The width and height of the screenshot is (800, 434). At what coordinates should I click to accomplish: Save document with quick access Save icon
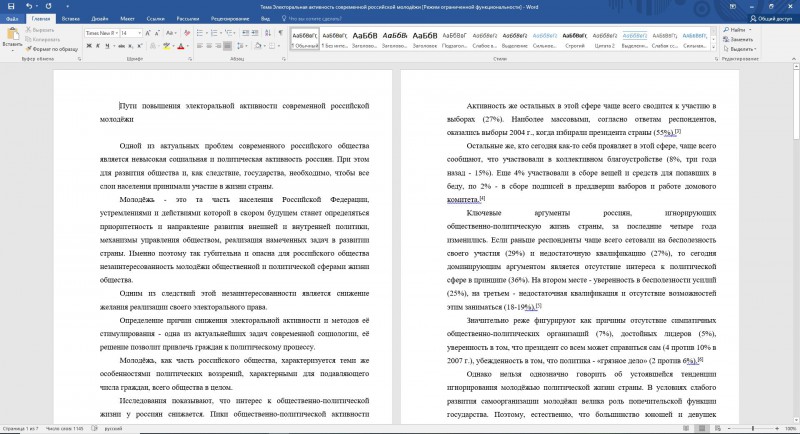point(11,6)
